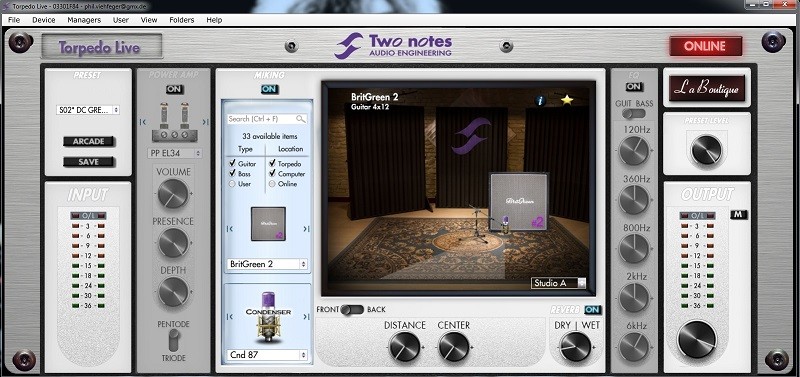The height and width of the screenshot is (377, 800).
Task: Open the Managers menu
Action: (x=84, y=20)
